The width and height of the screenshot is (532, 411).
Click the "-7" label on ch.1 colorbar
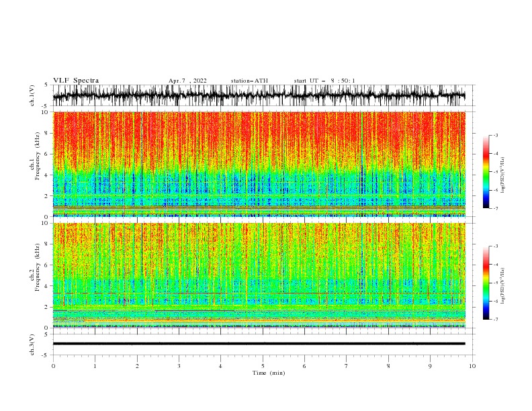496,208
